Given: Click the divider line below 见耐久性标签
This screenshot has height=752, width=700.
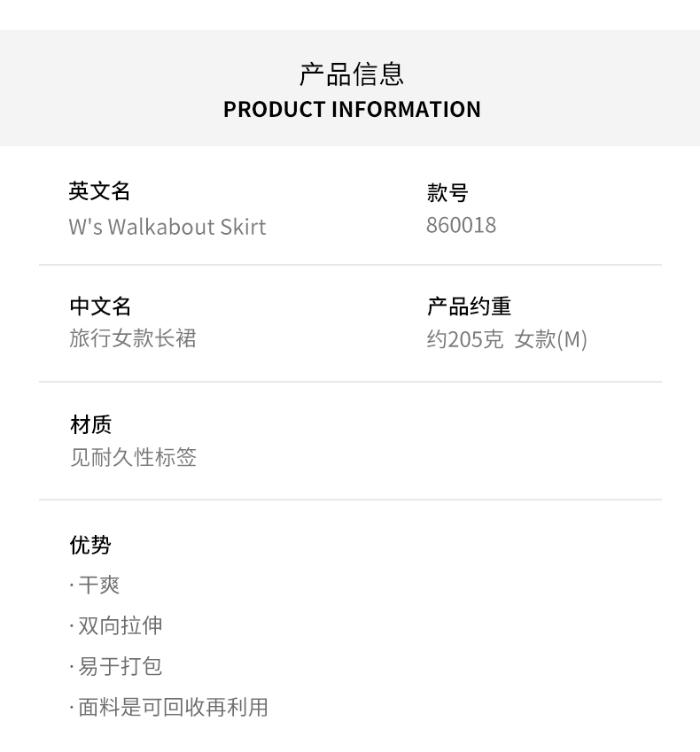Looking at the screenshot, I should coord(350,500).
